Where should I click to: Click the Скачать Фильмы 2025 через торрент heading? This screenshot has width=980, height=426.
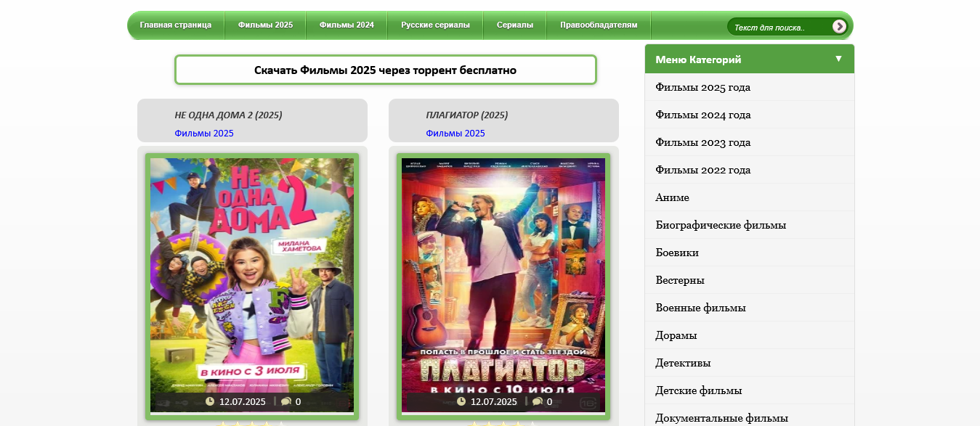point(385,70)
